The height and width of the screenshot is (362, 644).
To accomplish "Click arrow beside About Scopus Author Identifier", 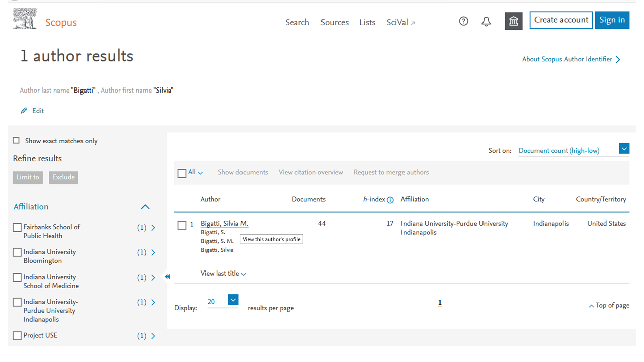I will tap(618, 59).
